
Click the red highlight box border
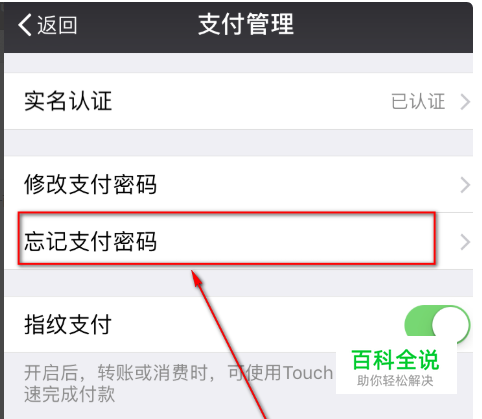227,213
